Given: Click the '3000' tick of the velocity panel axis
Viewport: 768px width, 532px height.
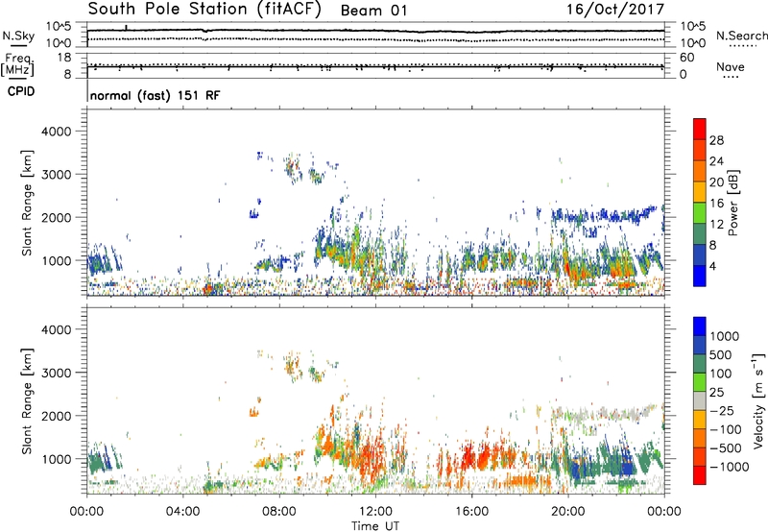Looking at the screenshot, I should 57,373.
